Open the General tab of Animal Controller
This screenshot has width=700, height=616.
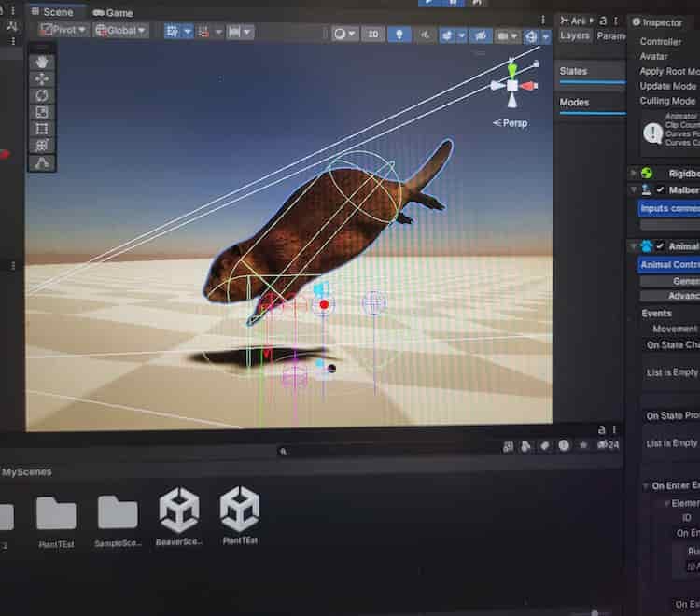point(670,281)
